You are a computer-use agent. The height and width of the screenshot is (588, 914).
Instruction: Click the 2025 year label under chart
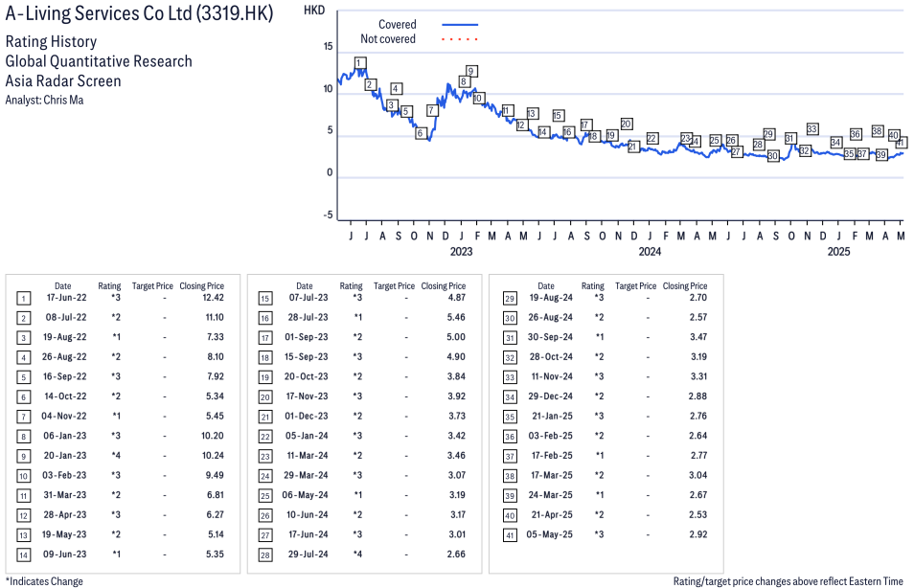tap(839, 251)
